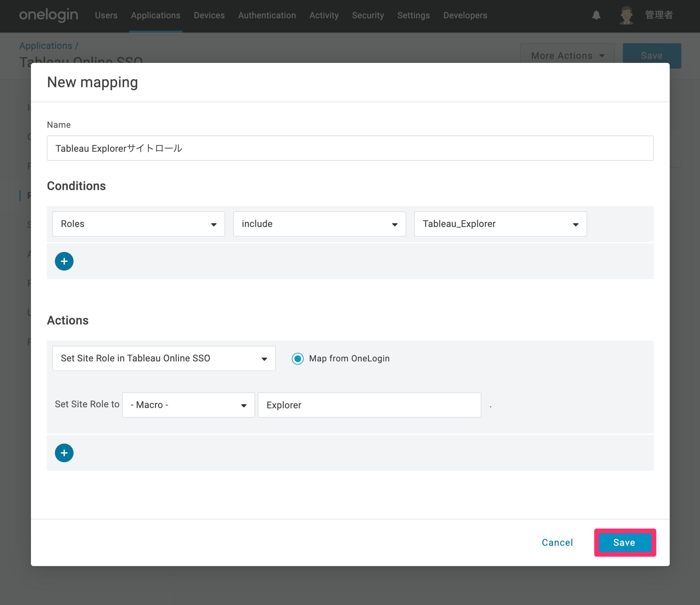Add a new action with plus icon

click(64, 453)
